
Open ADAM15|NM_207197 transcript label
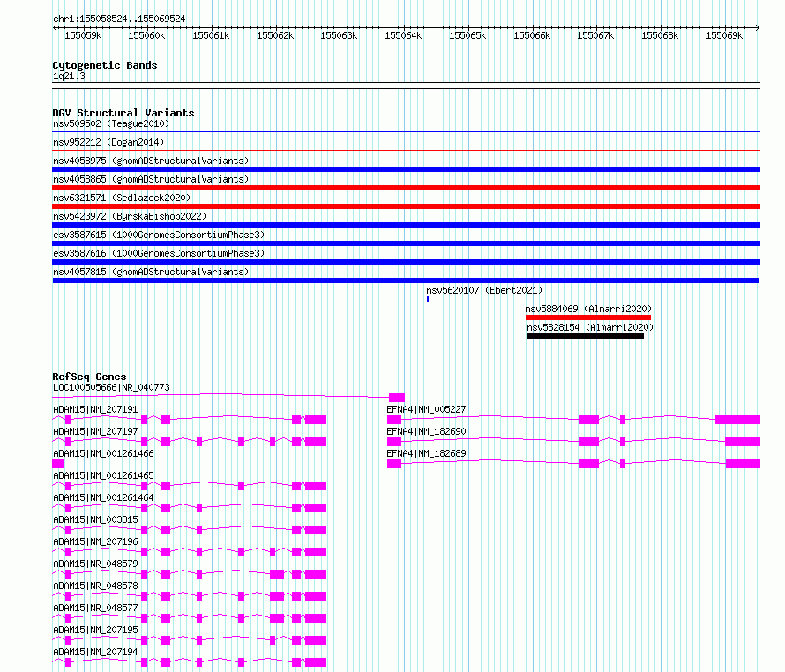(95, 431)
